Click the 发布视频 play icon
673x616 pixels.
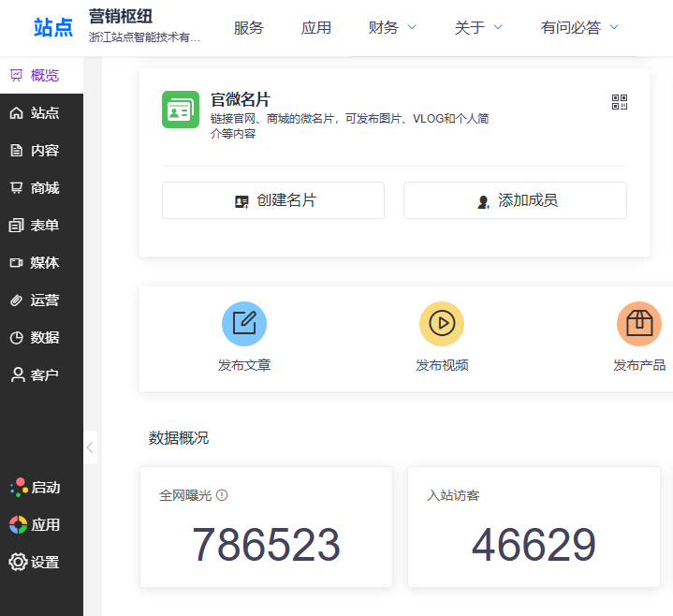tap(442, 324)
